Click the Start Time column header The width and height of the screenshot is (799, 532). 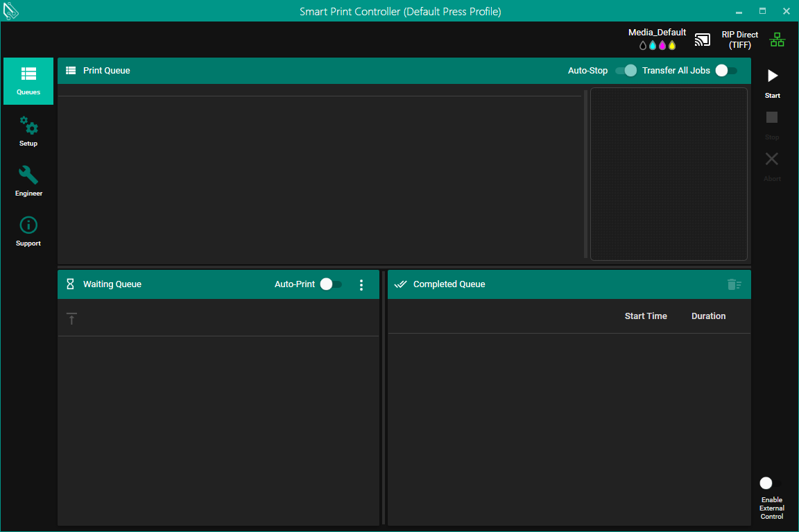tap(645, 316)
